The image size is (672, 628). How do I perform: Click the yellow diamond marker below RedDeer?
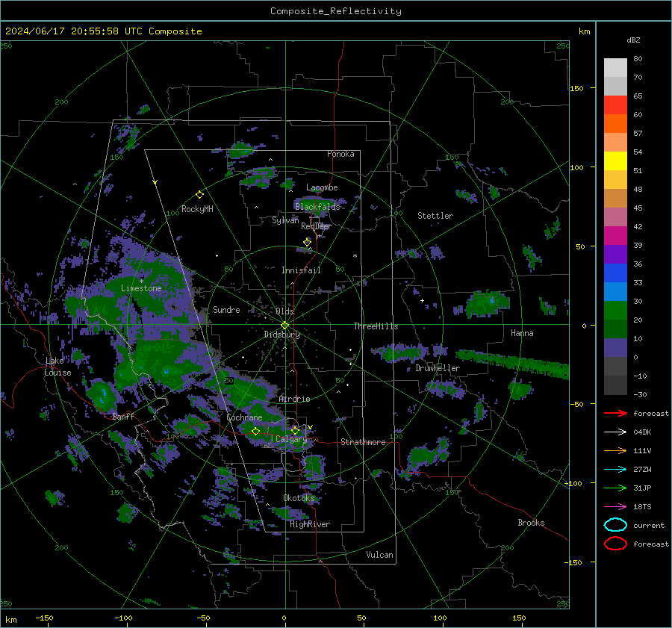307,242
